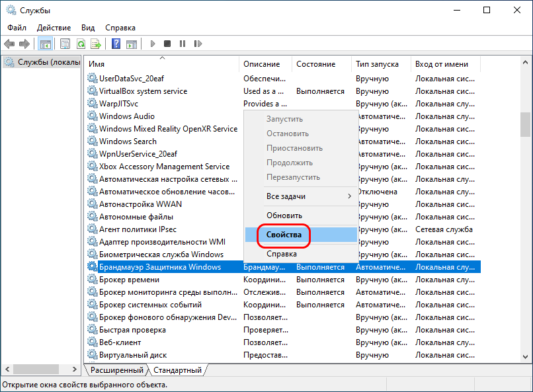Choose Обновить in the context menu

click(301, 216)
